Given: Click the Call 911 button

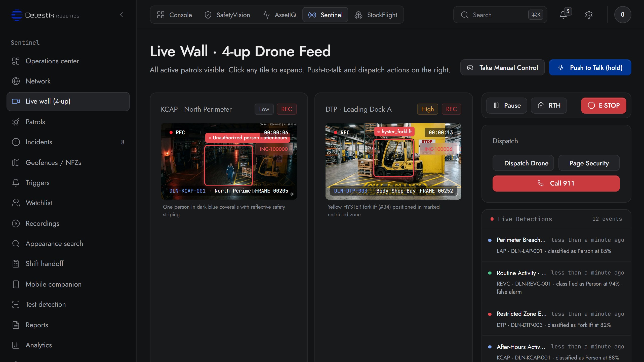Looking at the screenshot, I should click(x=556, y=183).
